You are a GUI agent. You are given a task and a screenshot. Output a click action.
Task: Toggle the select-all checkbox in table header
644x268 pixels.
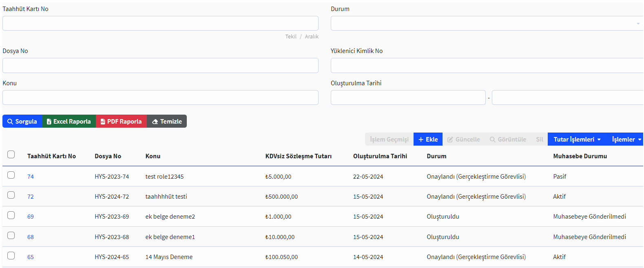tap(11, 155)
